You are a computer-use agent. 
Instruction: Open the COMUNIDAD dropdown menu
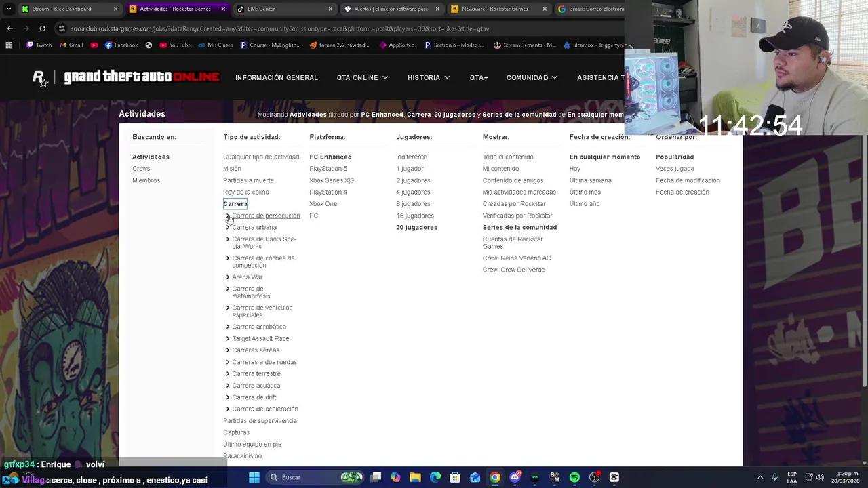point(532,78)
